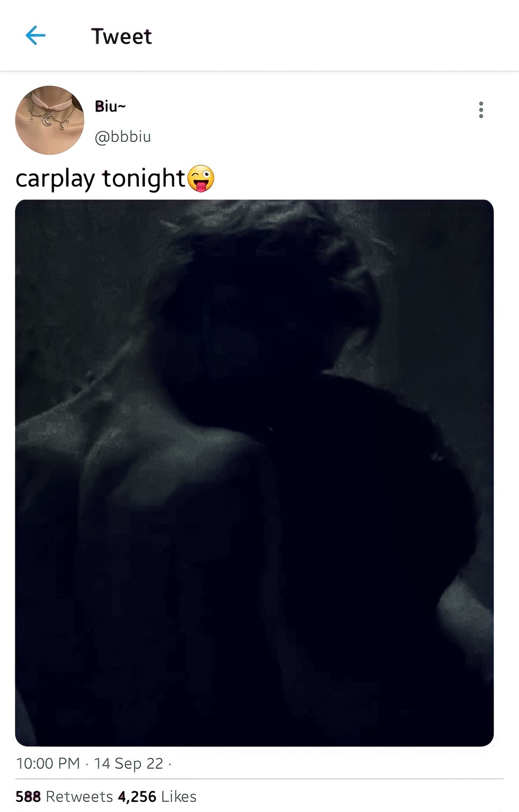519x812 pixels.
Task: Click the word Likes
Action: tap(179, 796)
